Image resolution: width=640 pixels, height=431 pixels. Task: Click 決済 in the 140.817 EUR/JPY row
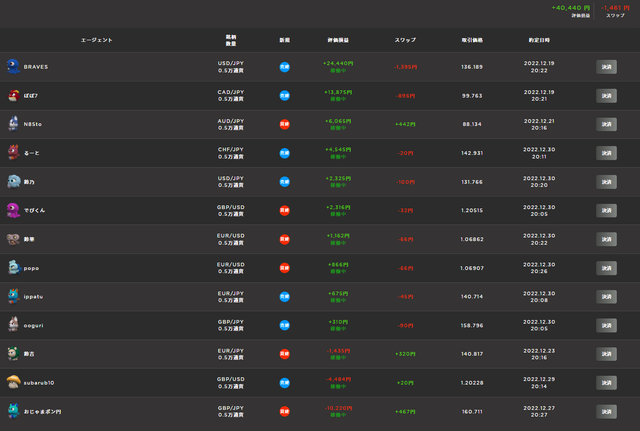pos(606,354)
